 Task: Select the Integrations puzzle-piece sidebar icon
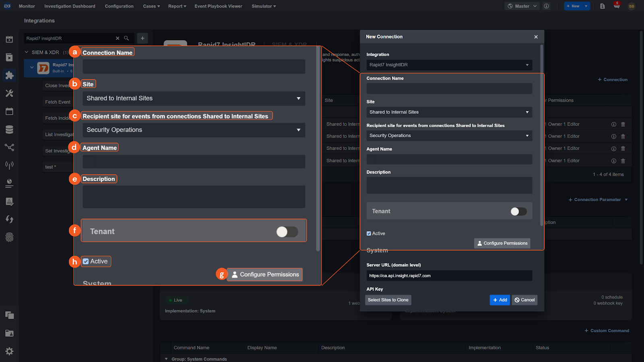pos(9,75)
